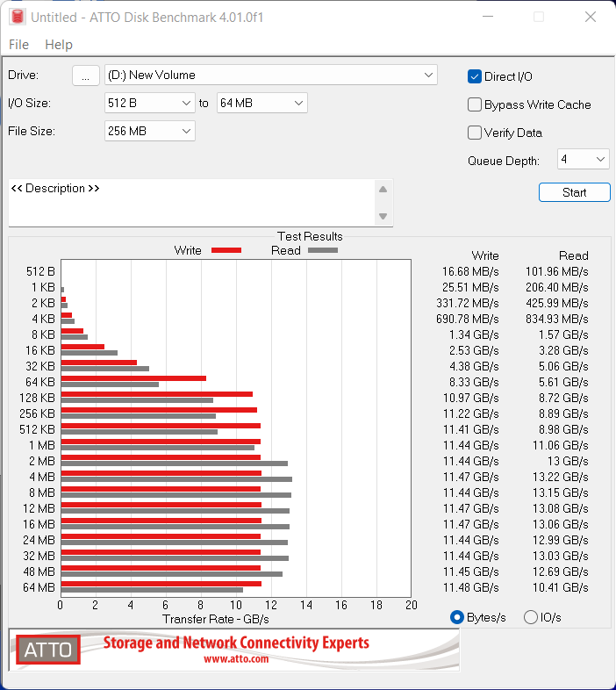
Task: Open the File menu
Action: 18,45
